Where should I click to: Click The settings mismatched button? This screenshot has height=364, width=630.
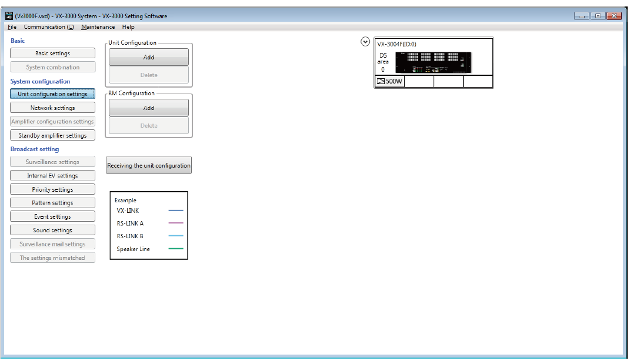coord(52,258)
